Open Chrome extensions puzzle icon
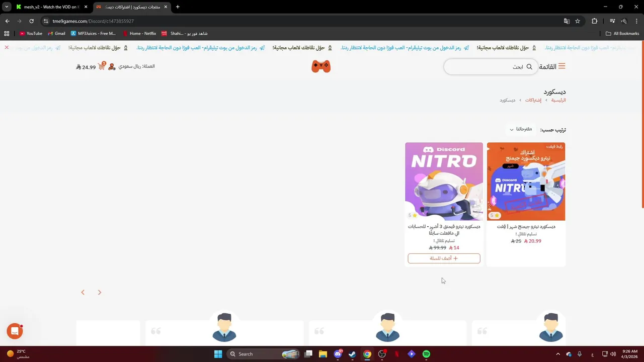The width and height of the screenshot is (644, 362). pyautogui.click(x=595, y=21)
